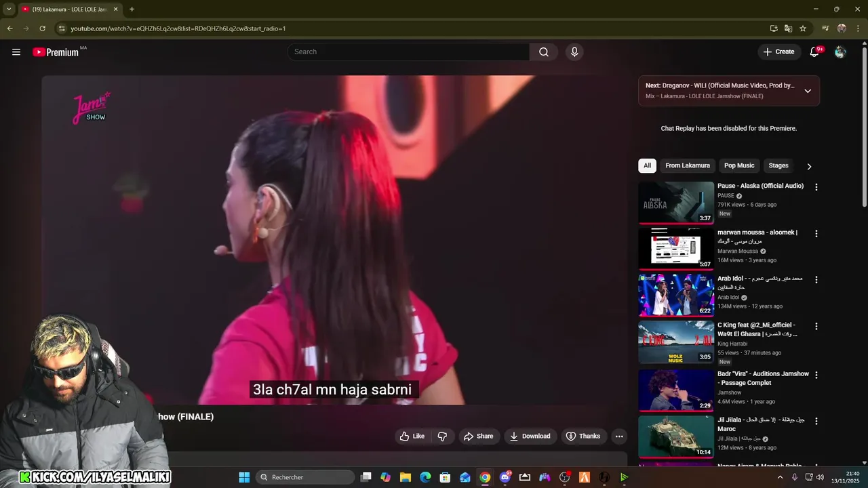The image size is (868, 488).
Task: Open File Explorer from taskbar
Action: pyautogui.click(x=405, y=477)
